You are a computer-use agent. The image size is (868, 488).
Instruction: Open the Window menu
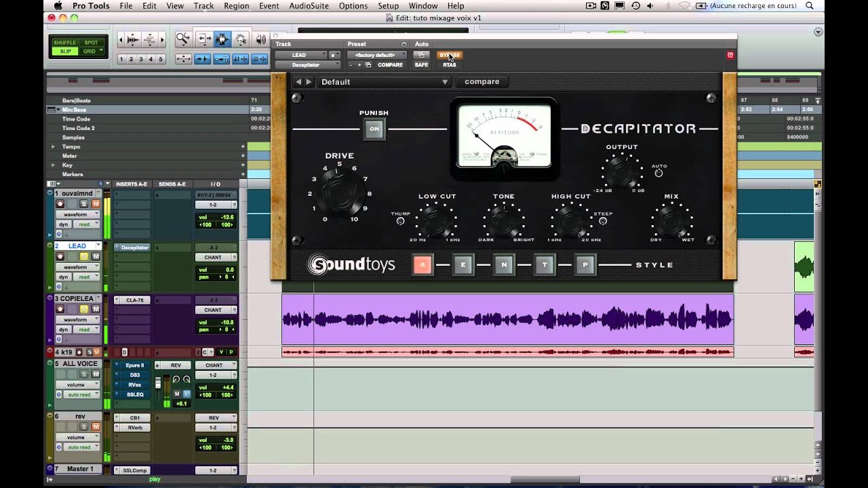point(422,5)
